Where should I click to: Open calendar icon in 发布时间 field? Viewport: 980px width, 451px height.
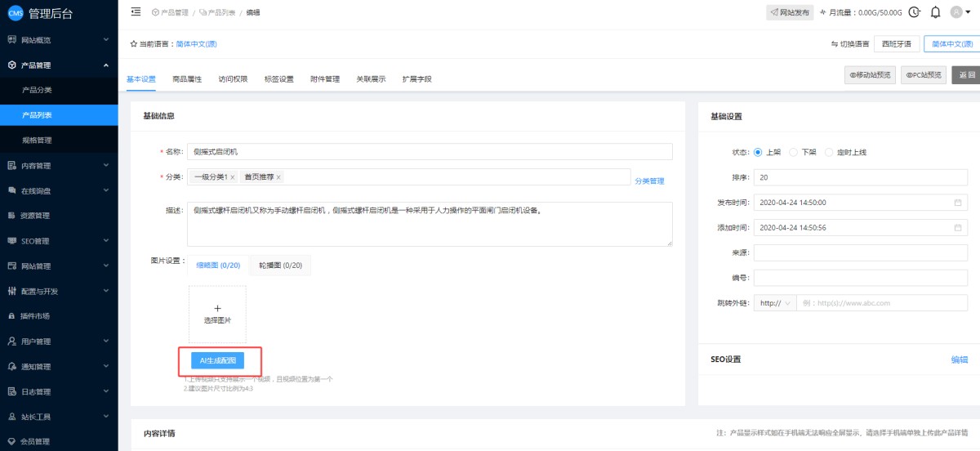pyautogui.click(x=958, y=203)
